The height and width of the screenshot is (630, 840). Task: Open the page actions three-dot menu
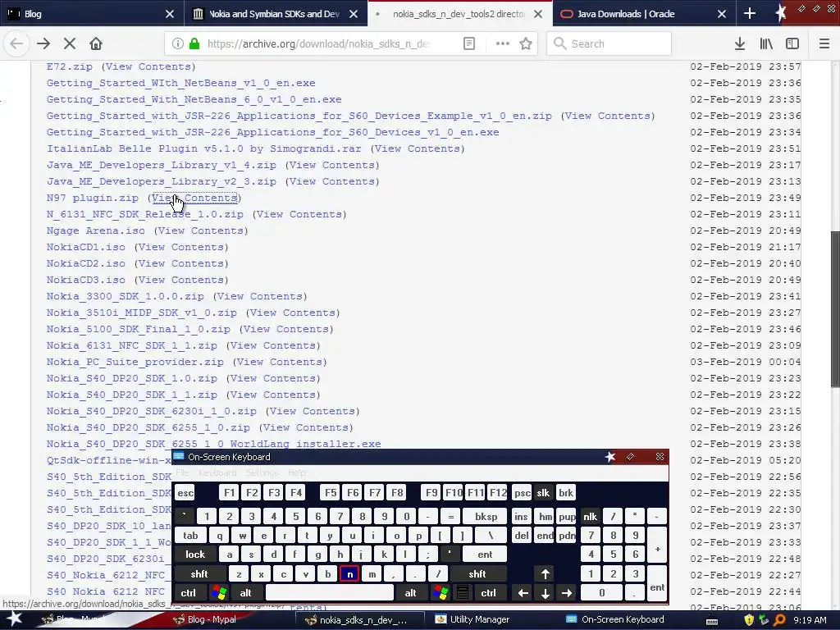pyautogui.click(x=503, y=44)
